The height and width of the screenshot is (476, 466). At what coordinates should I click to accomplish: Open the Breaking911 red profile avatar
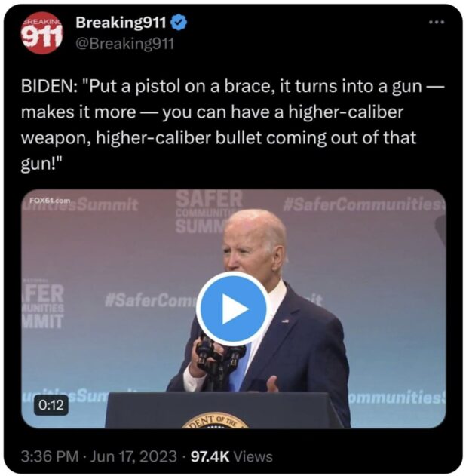pyautogui.click(x=41, y=32)
